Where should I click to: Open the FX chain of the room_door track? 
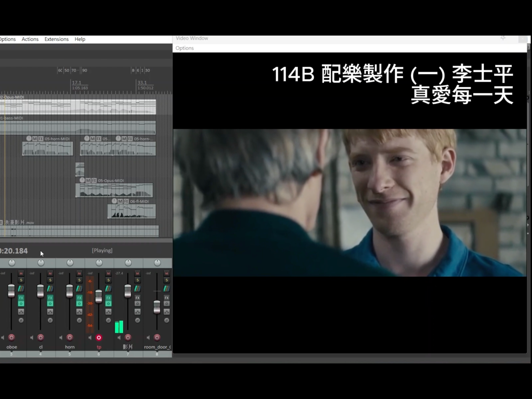coord(167,298)
